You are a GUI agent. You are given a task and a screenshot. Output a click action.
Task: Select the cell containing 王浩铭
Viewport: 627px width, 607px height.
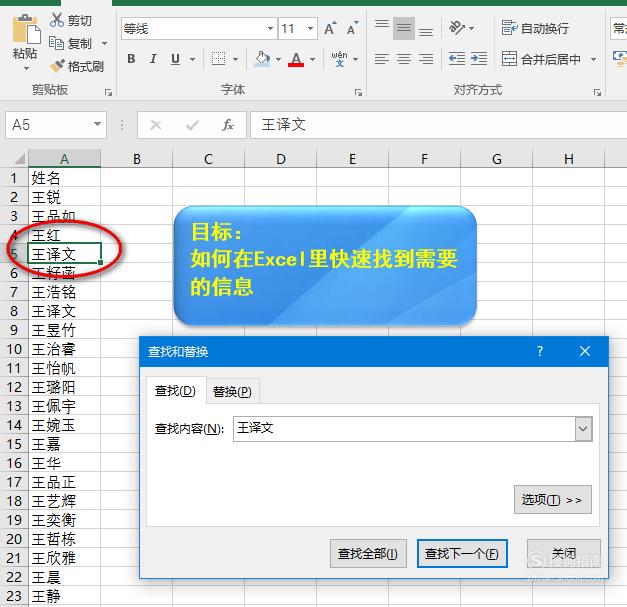click(x=64, y=292)
